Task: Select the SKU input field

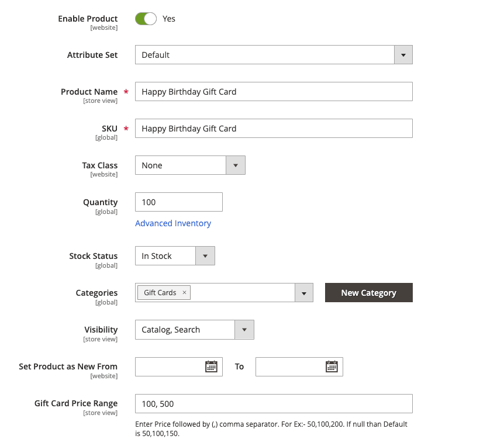Action: pos(274,128)
